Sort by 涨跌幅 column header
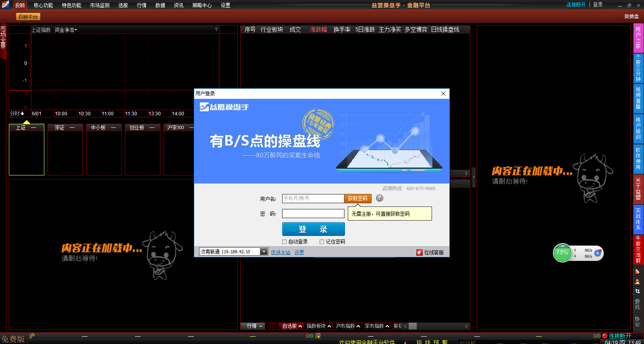This screenshot has height=344, width=644. (318, 29)
